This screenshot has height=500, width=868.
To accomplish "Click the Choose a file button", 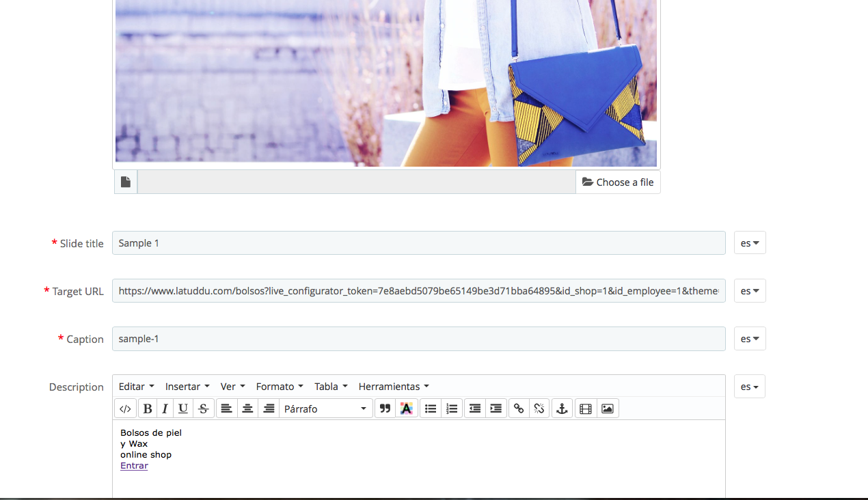I will pos(618,182).
